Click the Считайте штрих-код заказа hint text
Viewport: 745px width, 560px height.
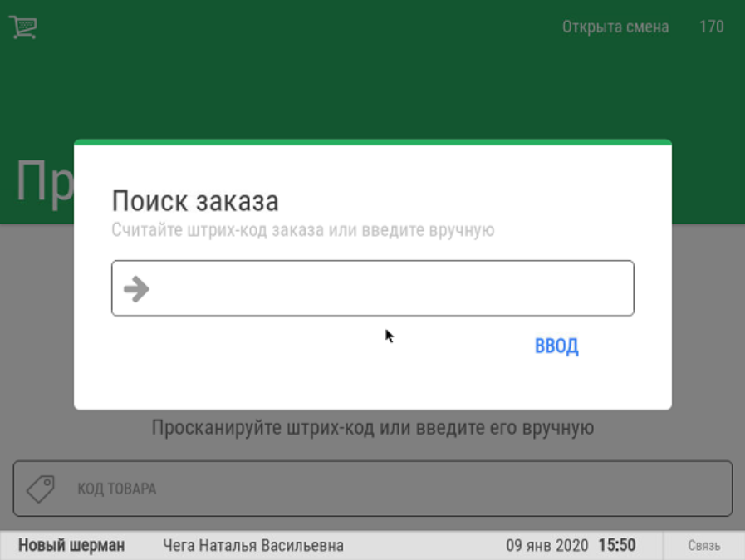[x=303, y=230]
